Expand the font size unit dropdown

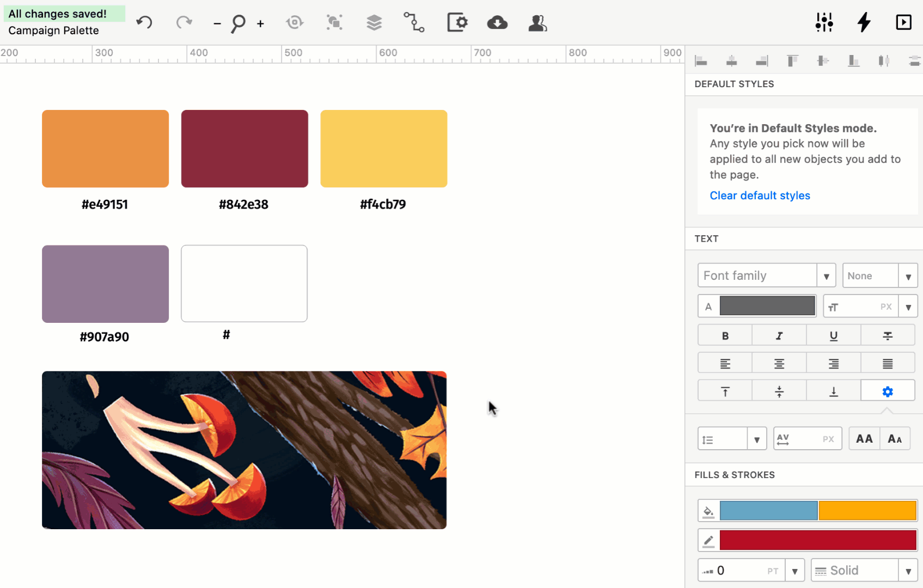point(908,307)
